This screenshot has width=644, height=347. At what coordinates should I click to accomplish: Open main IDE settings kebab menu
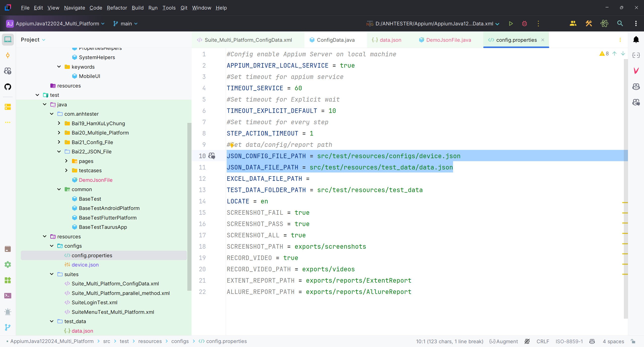(636, 24)
